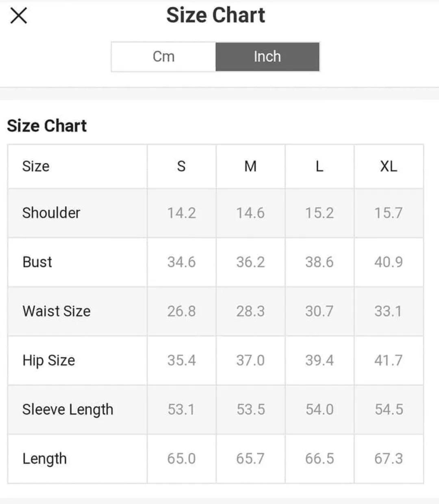Select the Length row label
The image size is (439, 504).
44,459
